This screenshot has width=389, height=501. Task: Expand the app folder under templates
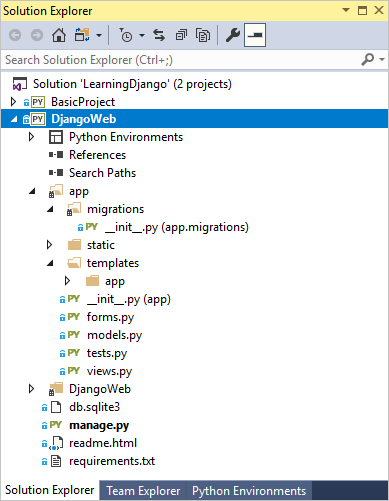pos(67,281)
